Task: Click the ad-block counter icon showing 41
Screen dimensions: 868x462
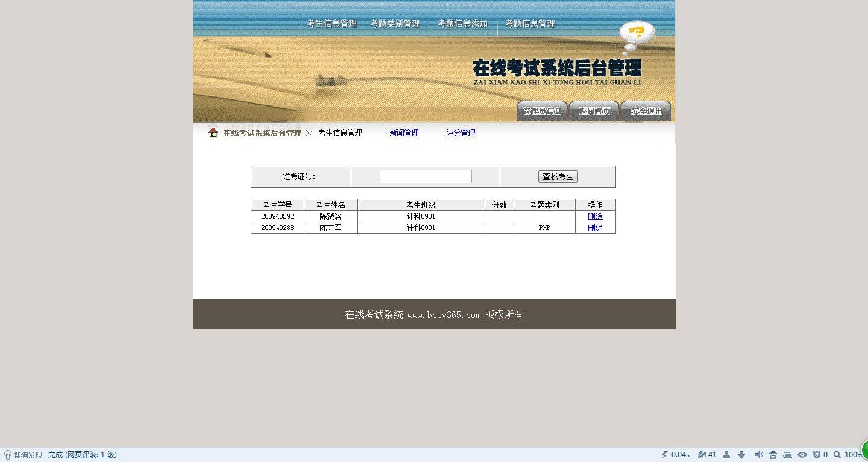Action: (707, 455)
